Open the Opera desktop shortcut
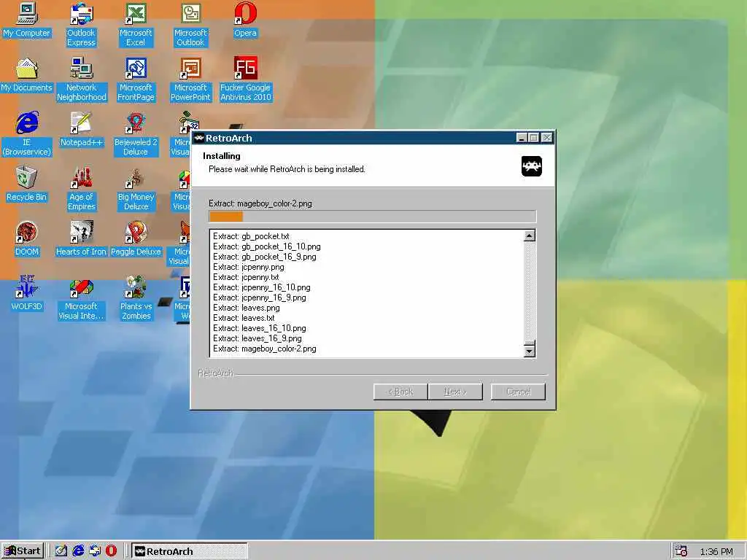747x560 pixels. pos(245,20)
